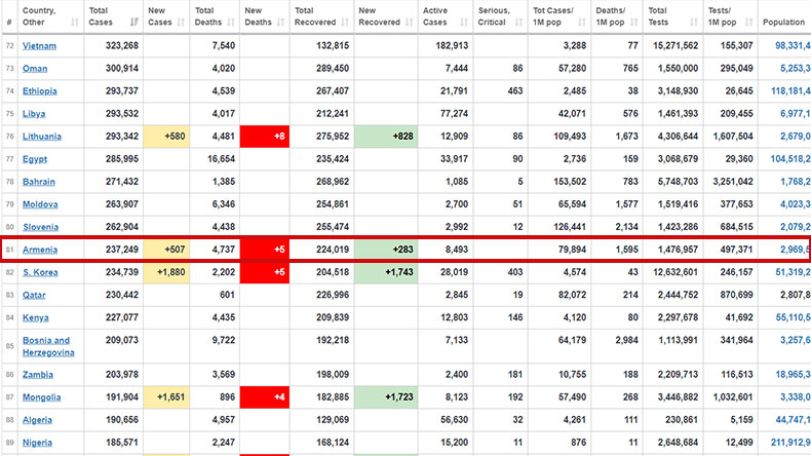Sort by Total Cases column arrow

[134, 22]
